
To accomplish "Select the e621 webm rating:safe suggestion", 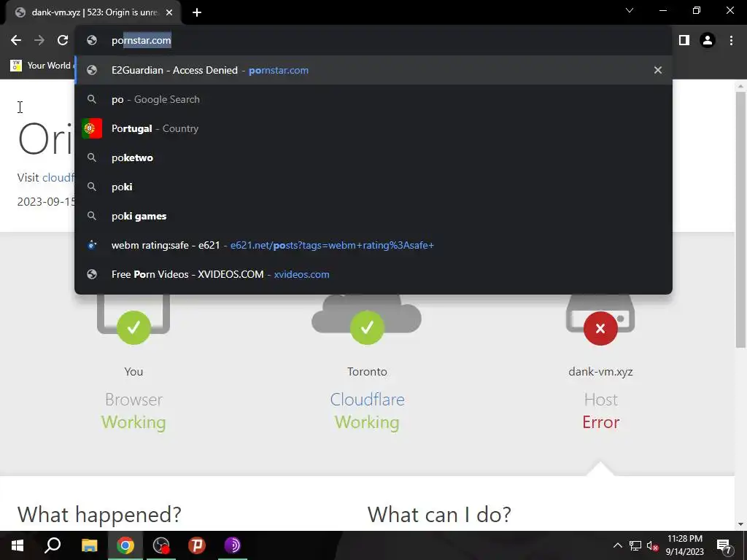I will click(373, 245).
